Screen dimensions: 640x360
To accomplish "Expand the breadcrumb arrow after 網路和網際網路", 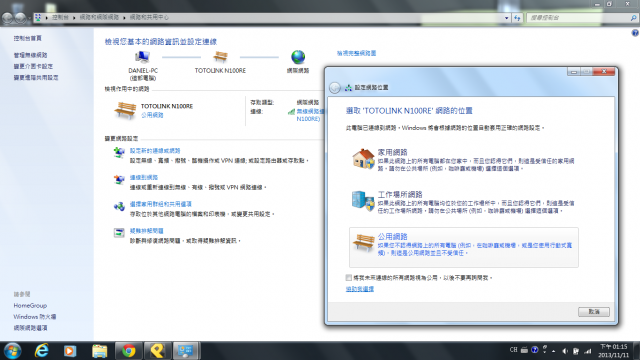I will click(x=124, y=18).
